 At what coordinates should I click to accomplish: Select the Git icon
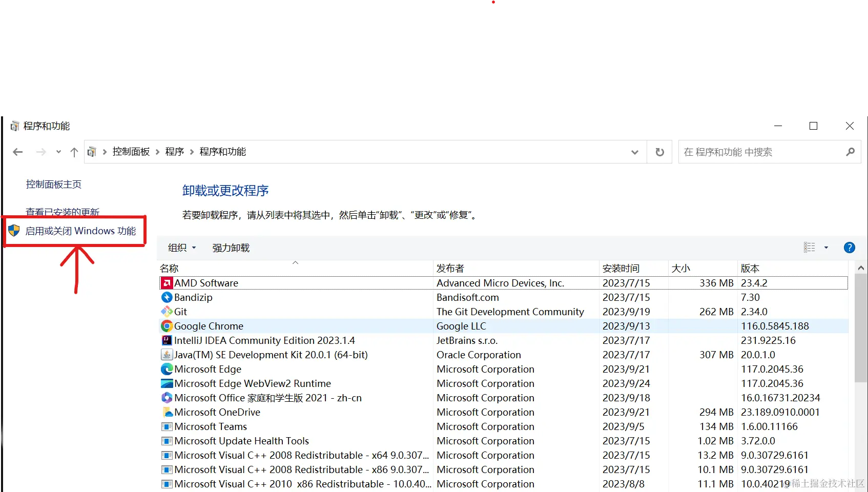[166, 311]
